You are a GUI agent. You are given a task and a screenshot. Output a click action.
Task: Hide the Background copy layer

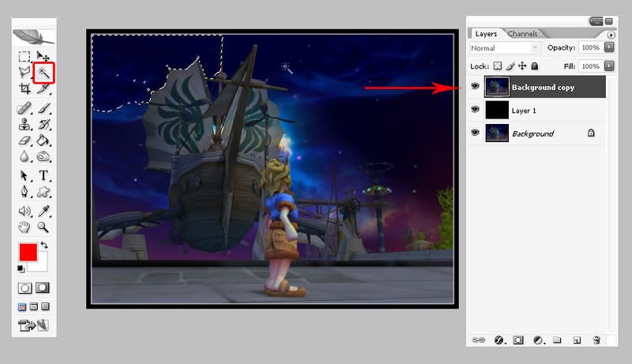click(476, 86)
